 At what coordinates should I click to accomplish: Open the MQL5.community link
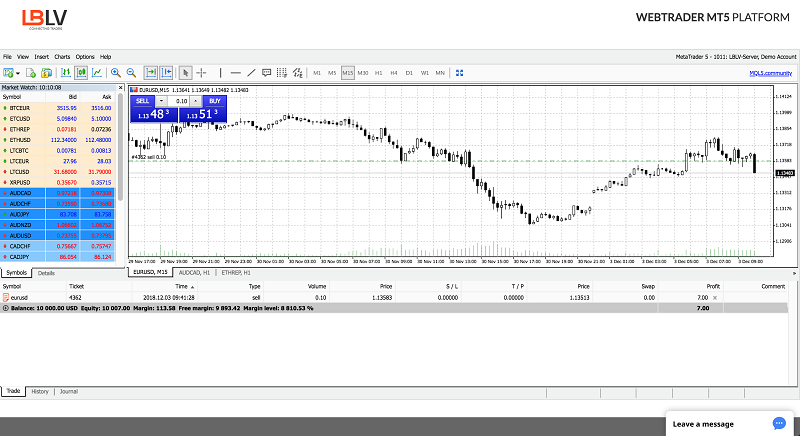pos(770,73)
